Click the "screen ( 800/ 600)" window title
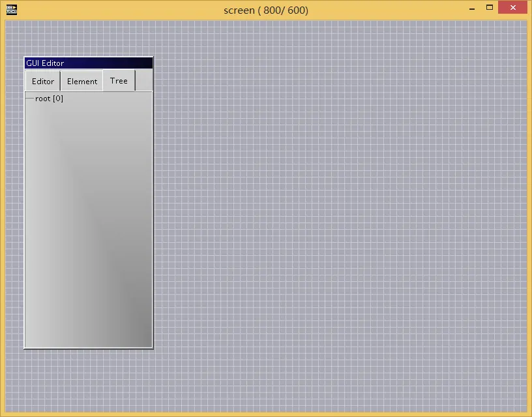 (265, 10)
